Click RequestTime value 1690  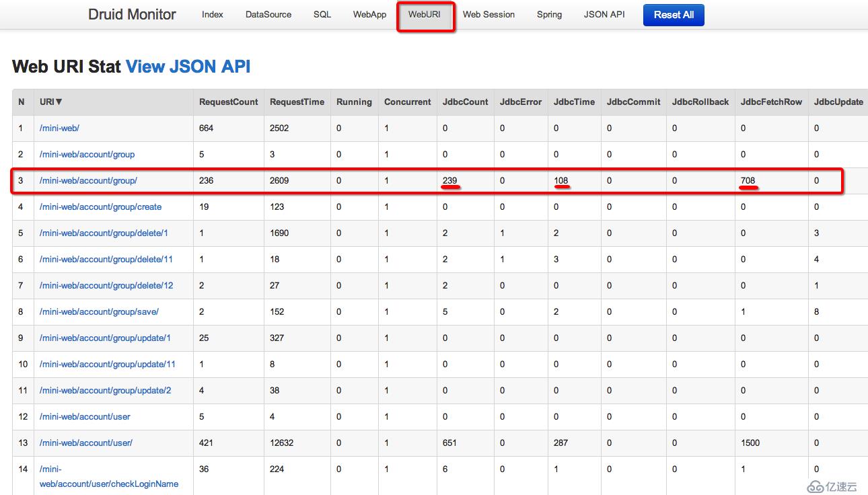(279, 233)
